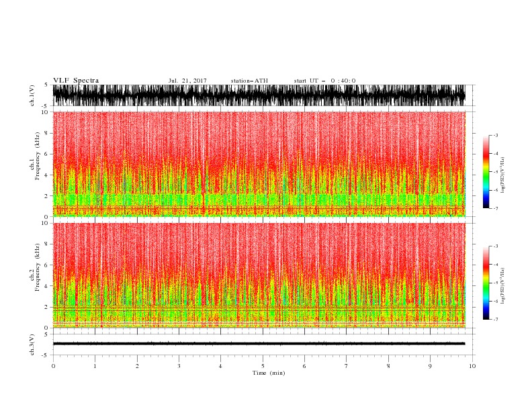Click the '-3' label on ch.1 color bar
532x411 pixels.
click(496, 135)
